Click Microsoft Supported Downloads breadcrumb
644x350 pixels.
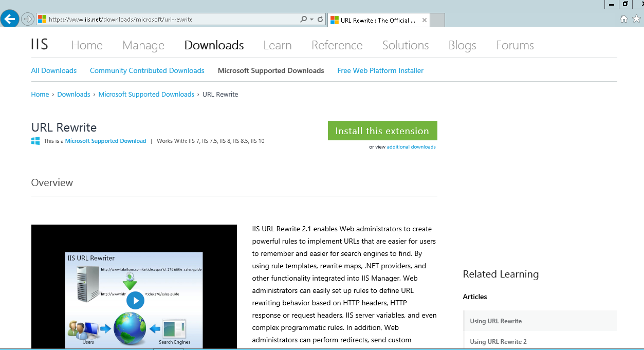coord(146,95)
